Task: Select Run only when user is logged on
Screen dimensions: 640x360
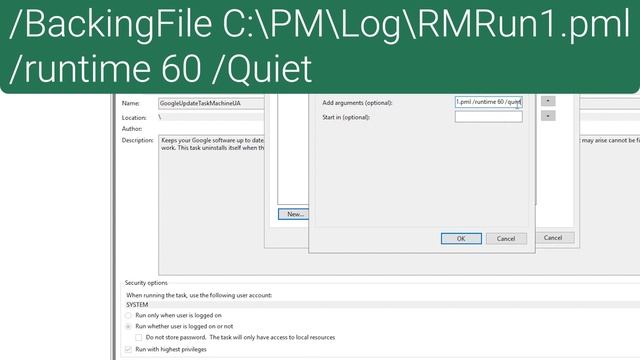Action: [x=128, y=316]
